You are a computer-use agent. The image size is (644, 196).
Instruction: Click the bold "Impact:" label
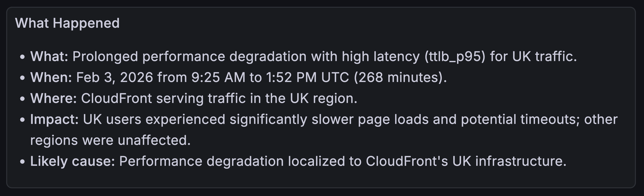tap(54, 119)
